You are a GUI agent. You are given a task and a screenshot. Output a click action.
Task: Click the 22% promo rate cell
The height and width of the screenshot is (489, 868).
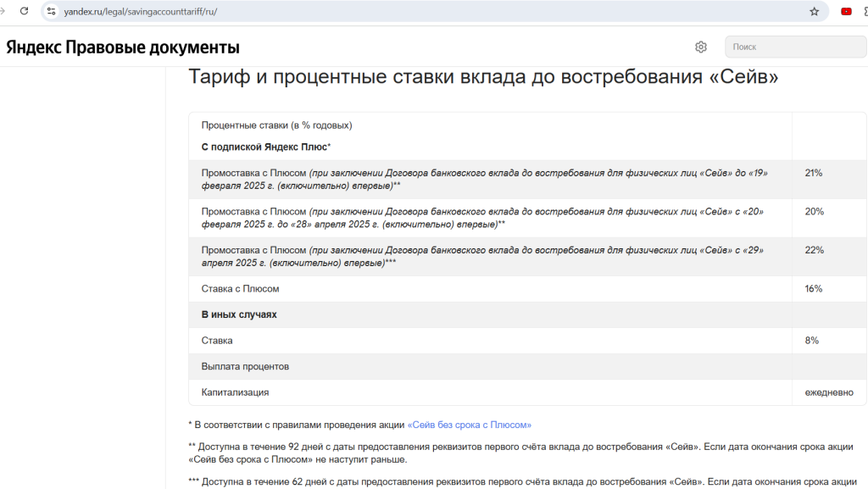click(x=814, y=250)
